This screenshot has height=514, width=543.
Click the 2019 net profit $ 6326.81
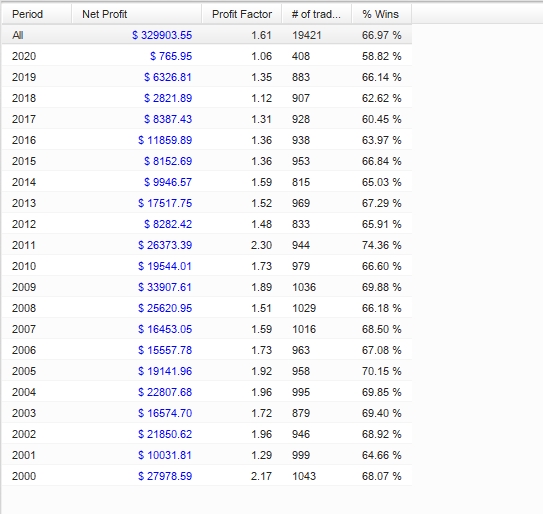[168, 77]
